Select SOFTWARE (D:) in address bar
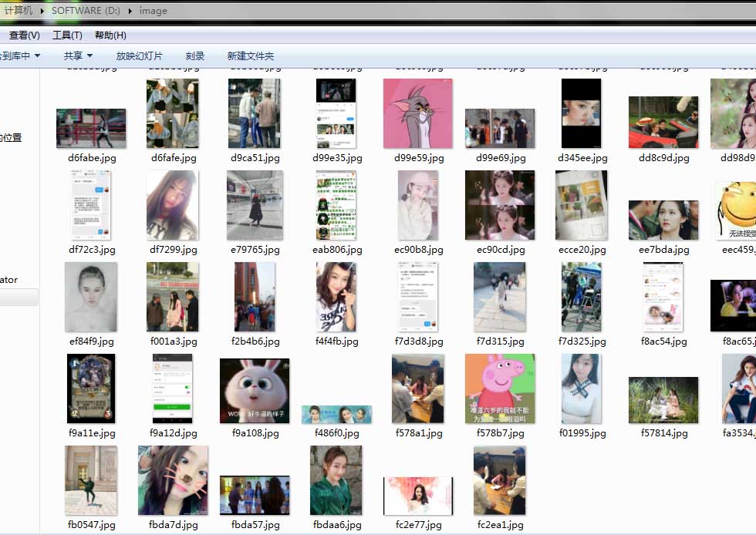The width and height of the screenshot is (756, 535). click(x=86, y=11)
